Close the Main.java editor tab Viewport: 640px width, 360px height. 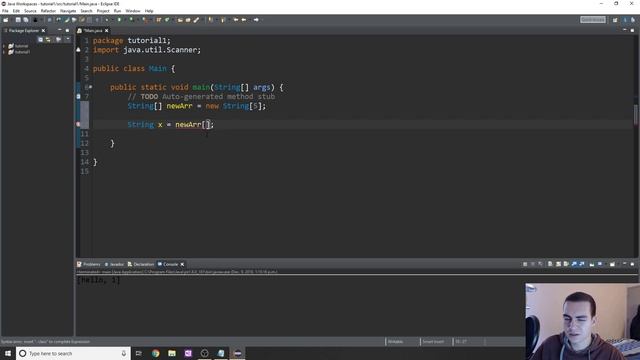107,31
